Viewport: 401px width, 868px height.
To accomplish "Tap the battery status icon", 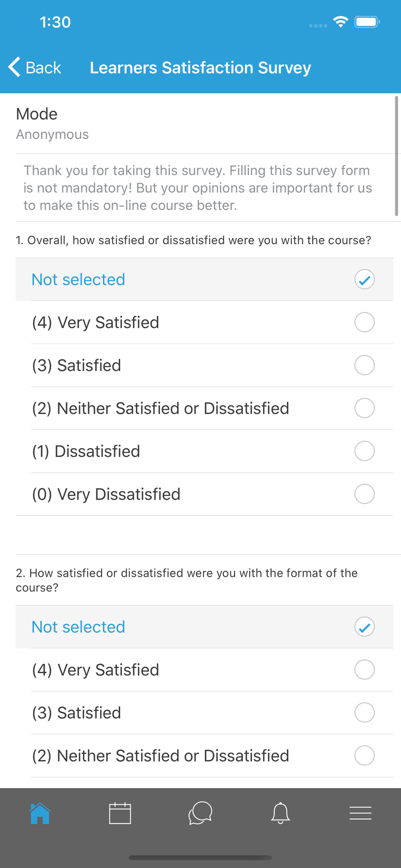I will tap(367, 22).
